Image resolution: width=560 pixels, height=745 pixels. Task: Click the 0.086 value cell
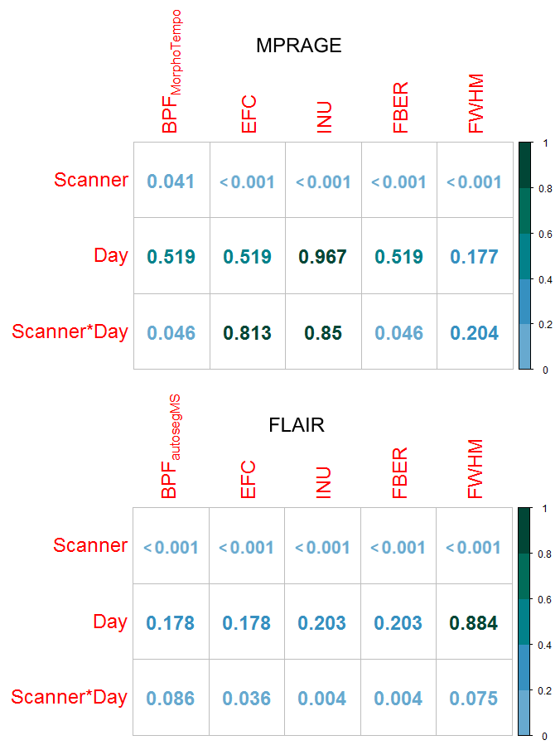pyautogui.click(x=171, y=699)
